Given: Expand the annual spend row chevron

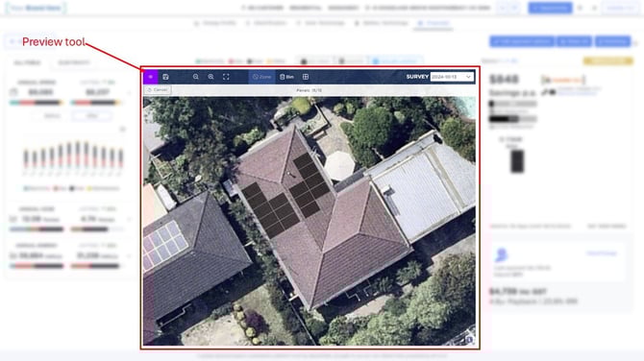Looking at the screenshot, I should pos(129,93).
